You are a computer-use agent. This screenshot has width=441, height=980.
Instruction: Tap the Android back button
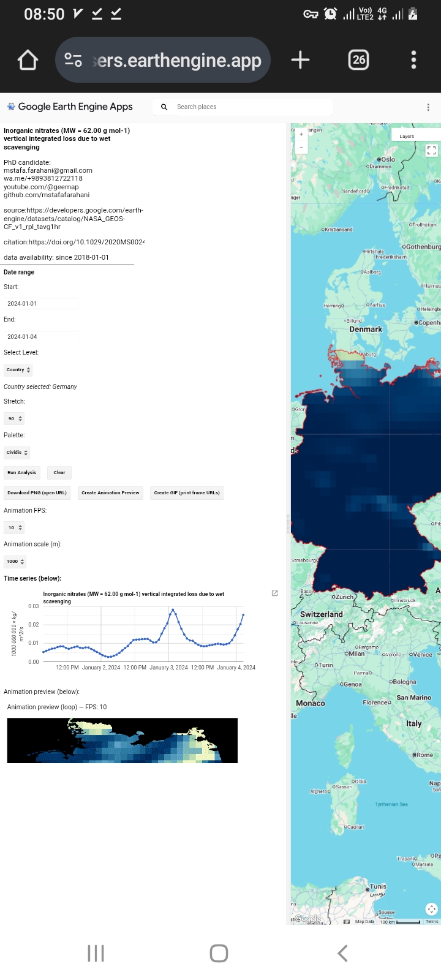(x=343, y=953)
